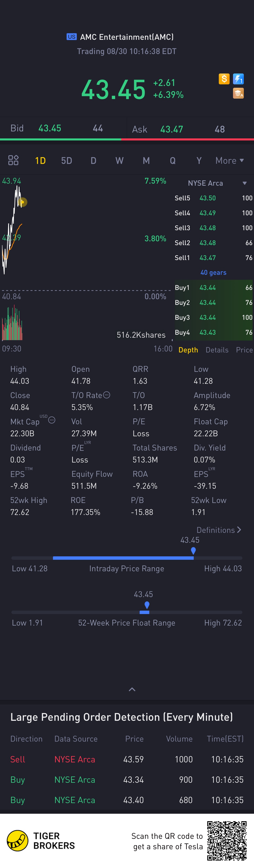Tap the Sell1 43.47 order row
254x868 pixels.
click(x=213, y=258)
